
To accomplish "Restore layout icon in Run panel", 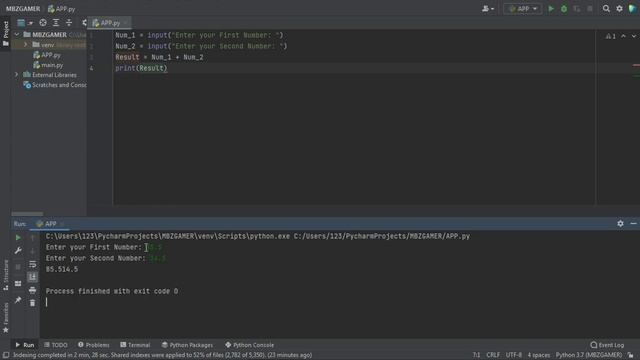I will [x=18, y=283].
